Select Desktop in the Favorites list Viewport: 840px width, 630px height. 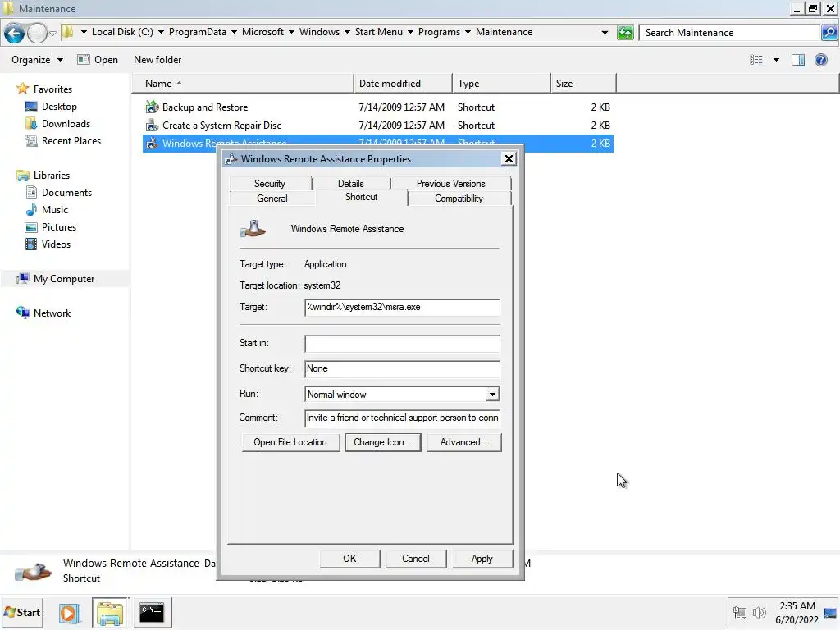point(59,107)
